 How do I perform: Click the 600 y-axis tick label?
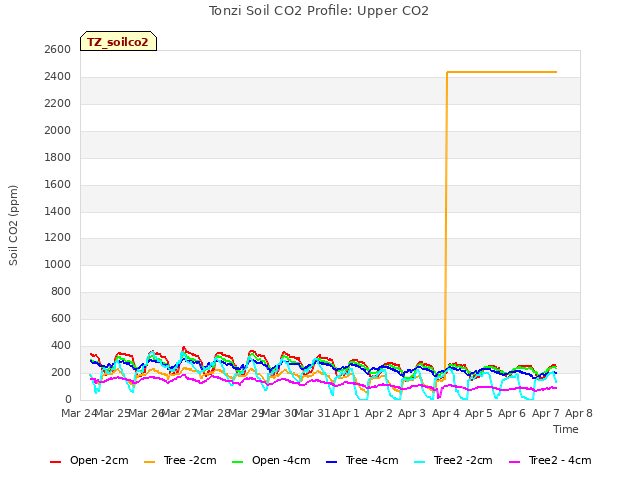coord(61,318)
